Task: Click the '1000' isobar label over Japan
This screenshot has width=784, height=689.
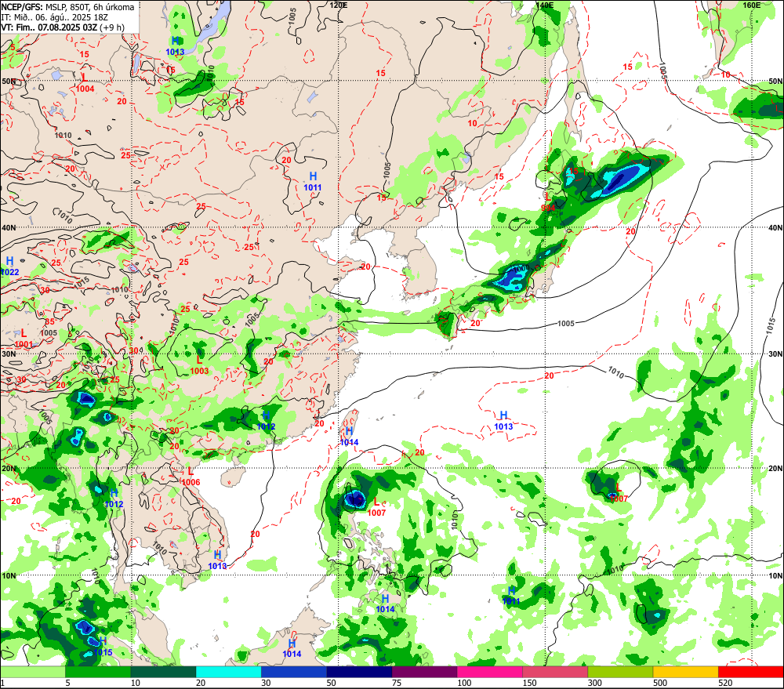Action: point(521,269)
